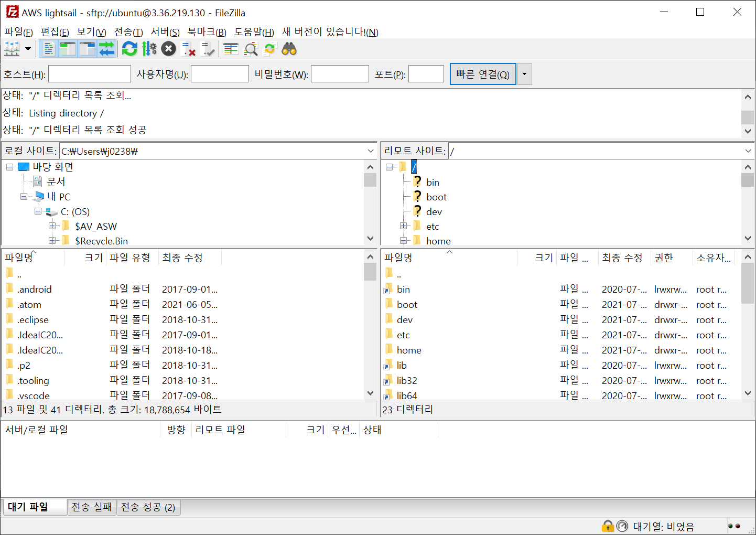
Task: Toggle synchronized browsing
Action: click(269, 49)
